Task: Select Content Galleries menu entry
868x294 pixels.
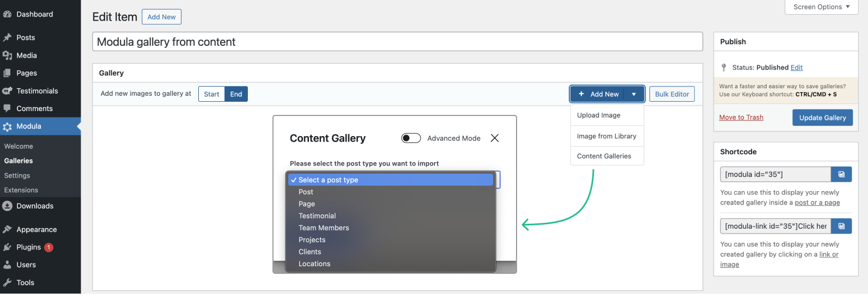Action: coord(604,156)
